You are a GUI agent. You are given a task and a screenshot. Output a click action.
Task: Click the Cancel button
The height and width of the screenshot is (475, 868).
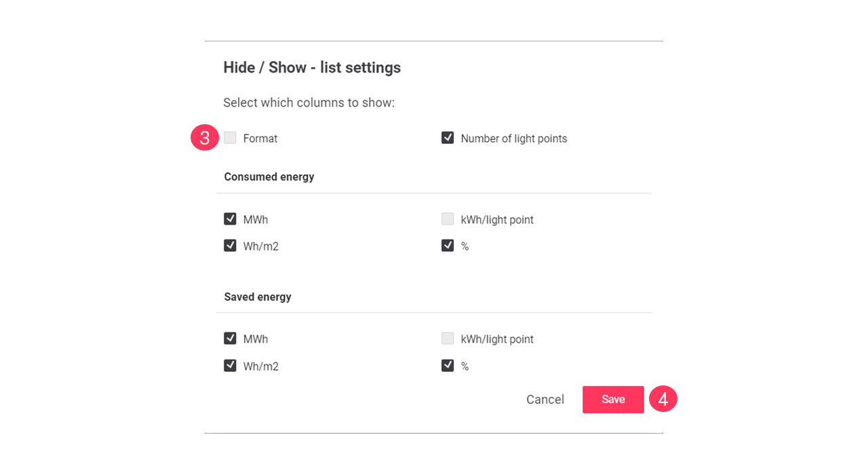(545, 399)
